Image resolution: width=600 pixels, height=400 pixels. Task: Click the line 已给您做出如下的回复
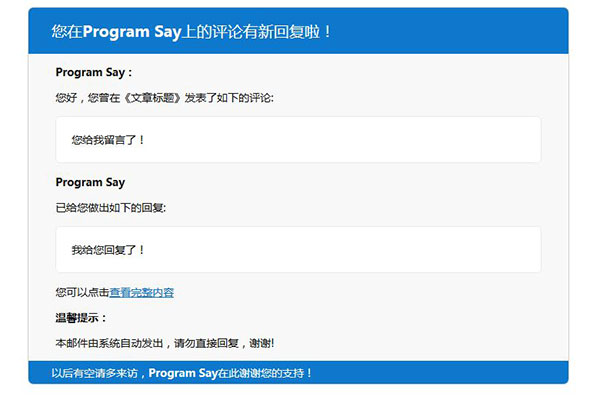coord(111,208)
